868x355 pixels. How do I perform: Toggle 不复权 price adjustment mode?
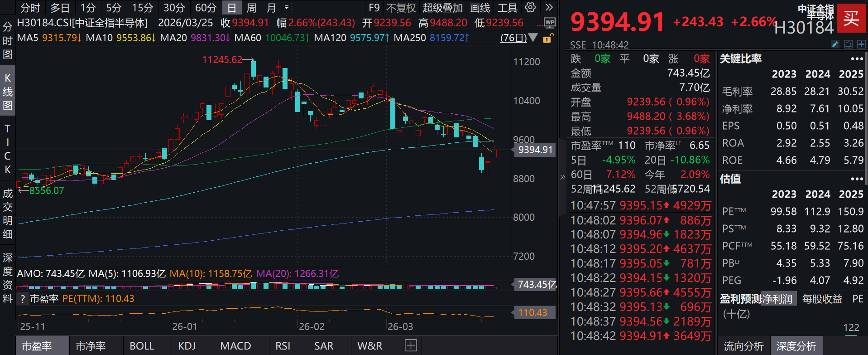point(401,8)
